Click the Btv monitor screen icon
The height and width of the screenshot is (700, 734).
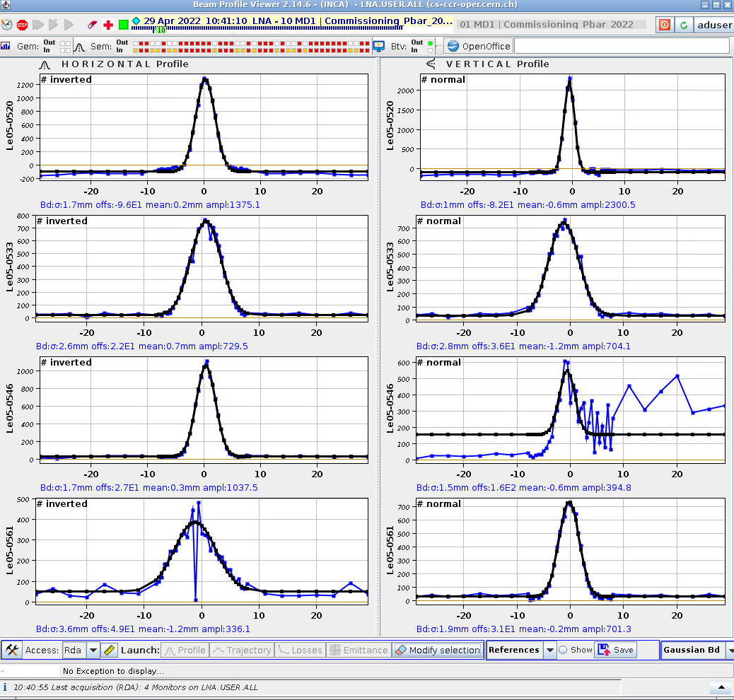click(379, 46)
